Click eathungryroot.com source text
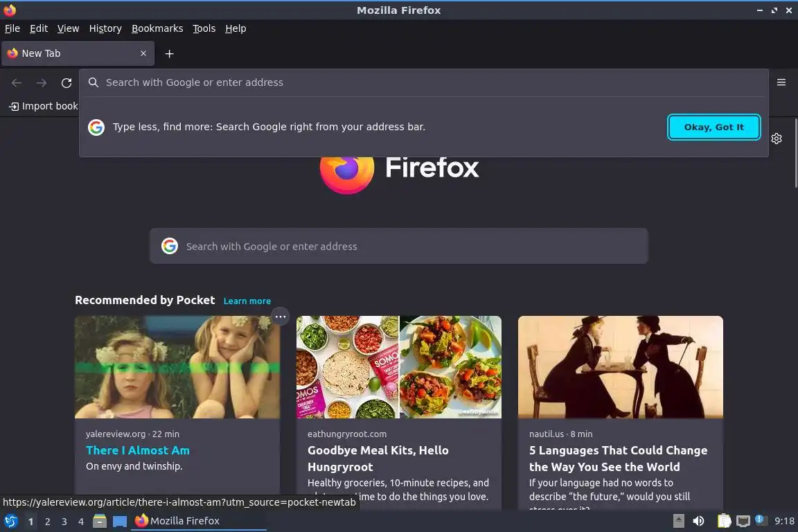 [x=347, y=434]
